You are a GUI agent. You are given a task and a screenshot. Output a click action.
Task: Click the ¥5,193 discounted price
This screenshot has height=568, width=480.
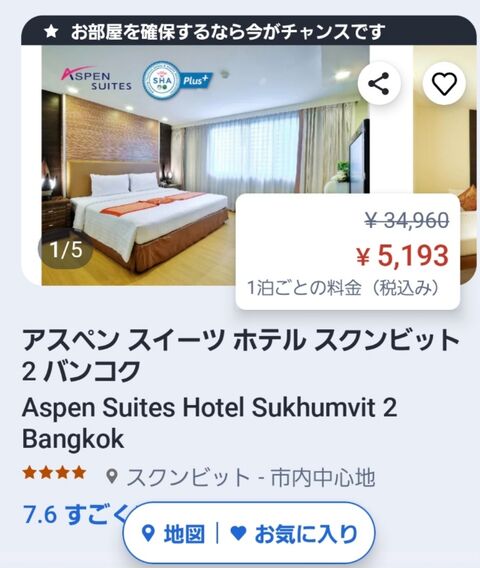402,256
